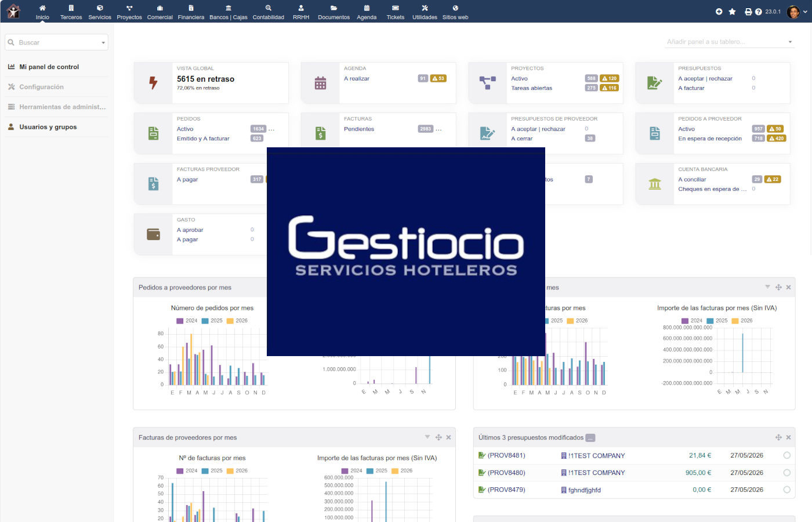The image size is (812, 522).
Task: Click the company logo at the top-left corner
Action: point(13,11)
